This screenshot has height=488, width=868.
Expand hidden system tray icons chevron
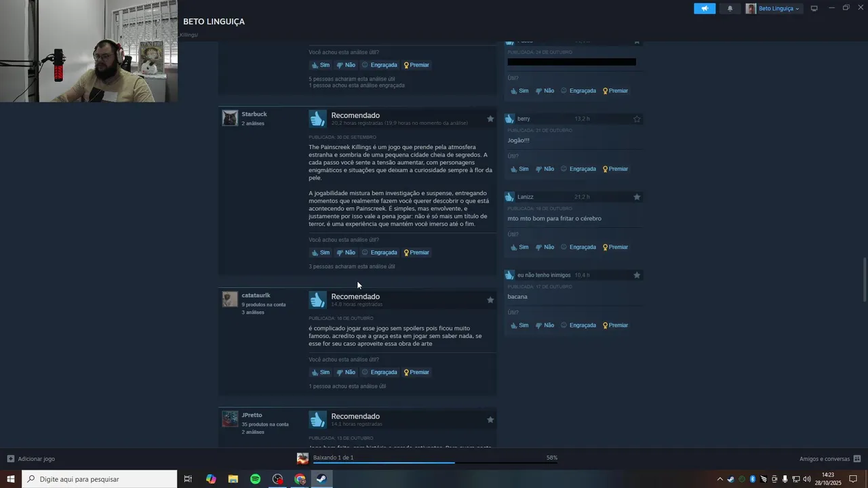coord(721,479)
